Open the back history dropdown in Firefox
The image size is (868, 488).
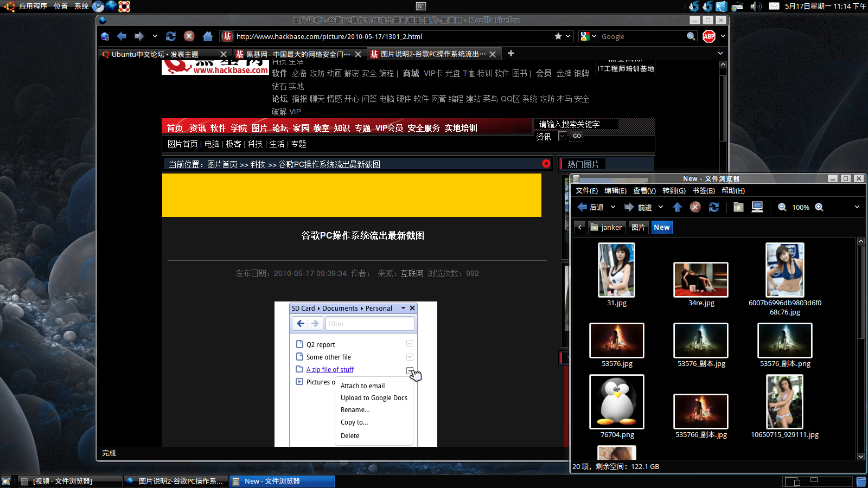coord(155,36)
